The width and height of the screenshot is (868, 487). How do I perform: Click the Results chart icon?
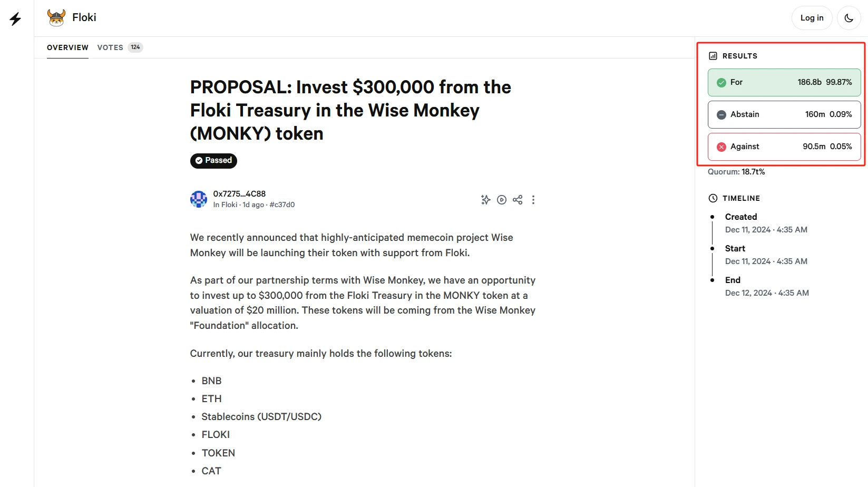point(713,56)
